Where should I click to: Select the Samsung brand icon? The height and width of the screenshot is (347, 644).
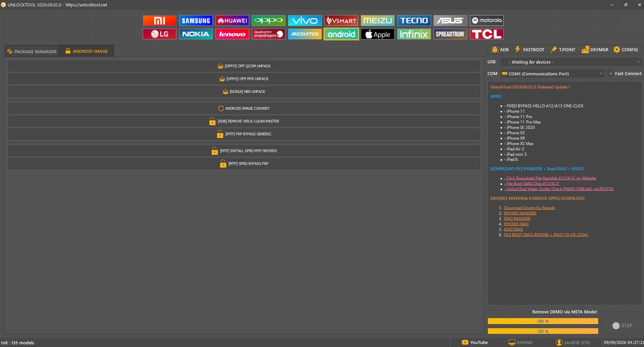tap(196, 21)
